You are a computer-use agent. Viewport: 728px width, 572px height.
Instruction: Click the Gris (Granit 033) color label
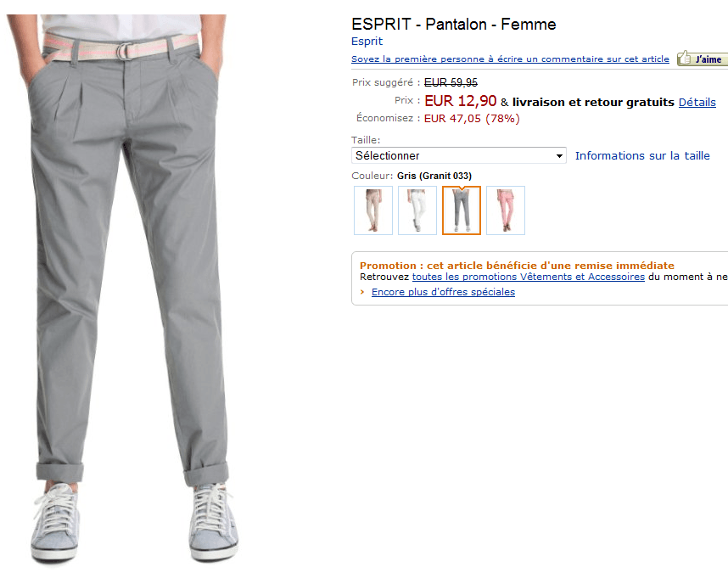434,176
